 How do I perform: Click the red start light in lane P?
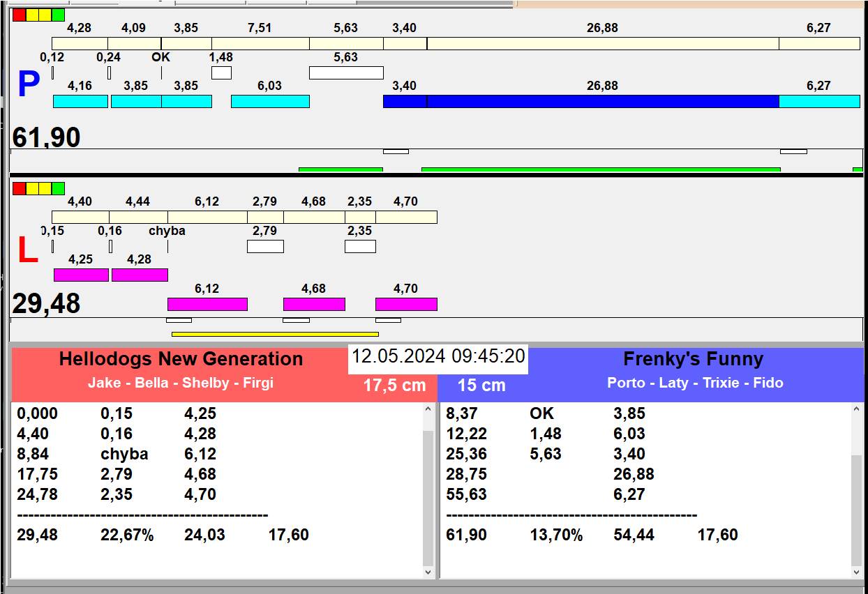[19, 15]
